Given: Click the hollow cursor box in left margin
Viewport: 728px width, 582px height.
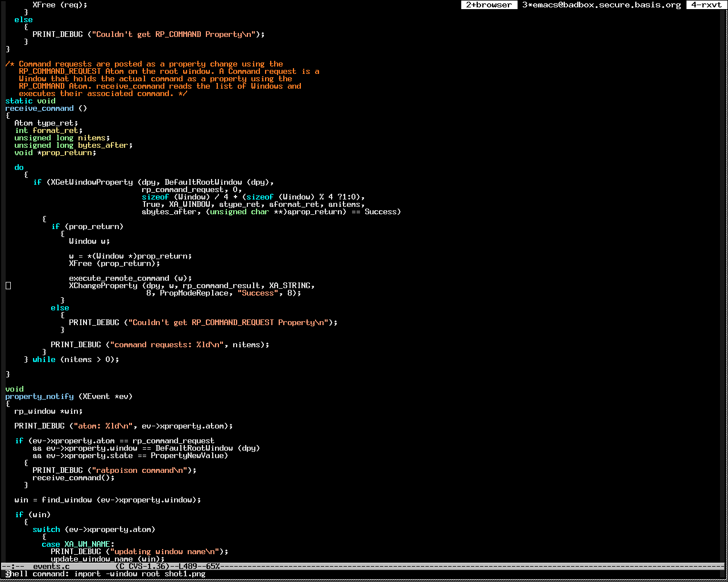Looking at the screenshot, I should pyautogui.click(x=8, y=285).
